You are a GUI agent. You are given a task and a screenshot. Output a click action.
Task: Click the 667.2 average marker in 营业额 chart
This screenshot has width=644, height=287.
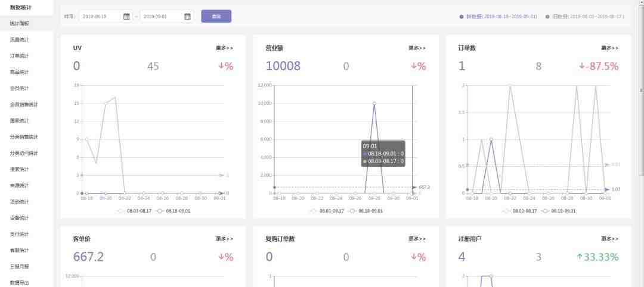[x=422, y=187]
